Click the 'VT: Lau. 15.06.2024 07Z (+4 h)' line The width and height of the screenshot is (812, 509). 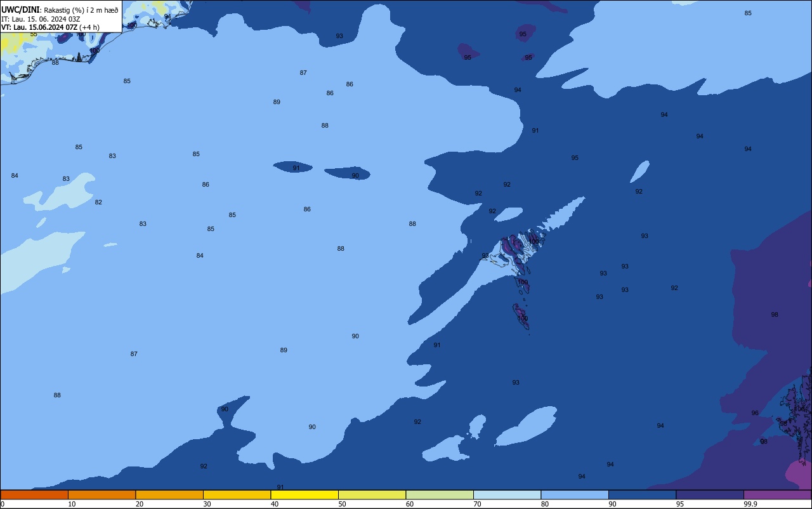point(50,27)
